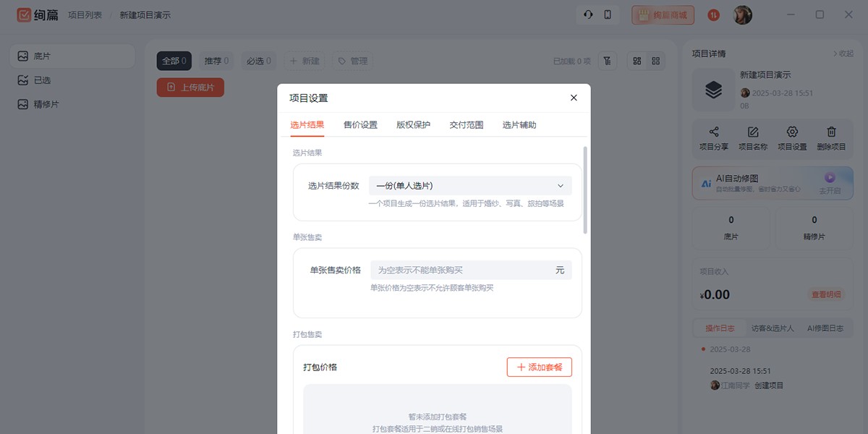
Task: Click the customer service headset icon
Action: click(x=588, y=14)
